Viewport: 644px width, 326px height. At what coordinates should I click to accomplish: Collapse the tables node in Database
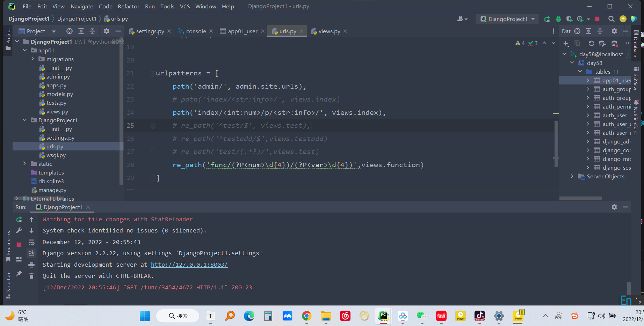580,72
